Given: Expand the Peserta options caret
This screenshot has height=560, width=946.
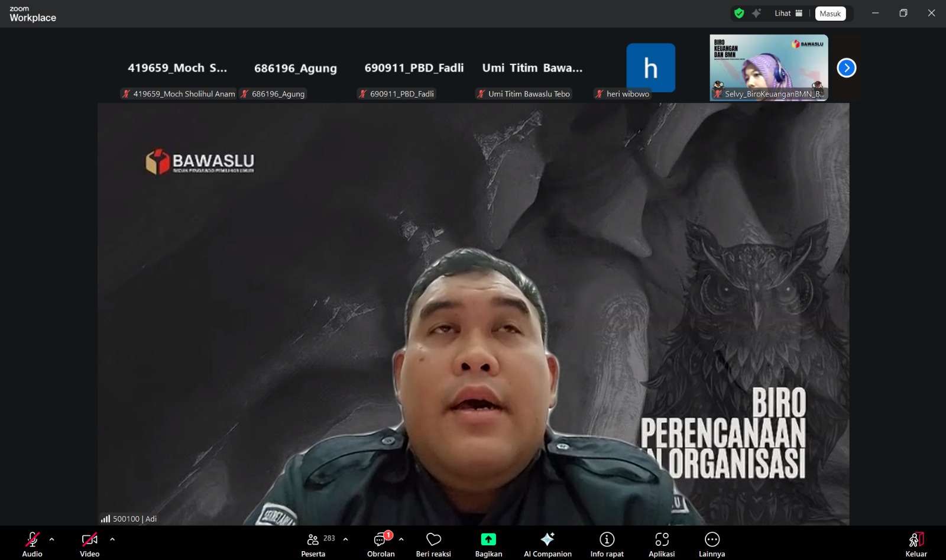Looking at the screenshot, I should coord(346,539).
